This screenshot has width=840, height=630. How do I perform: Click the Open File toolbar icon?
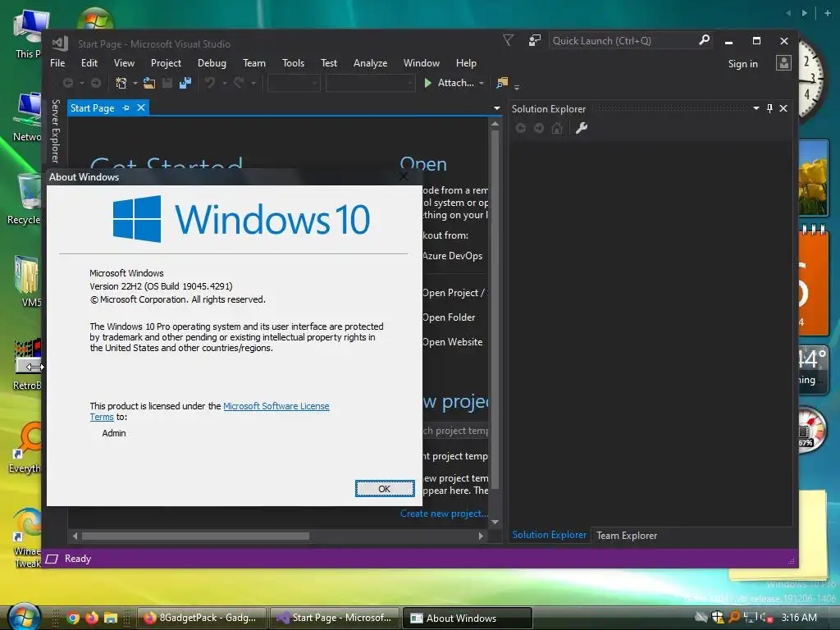(149, 83)
